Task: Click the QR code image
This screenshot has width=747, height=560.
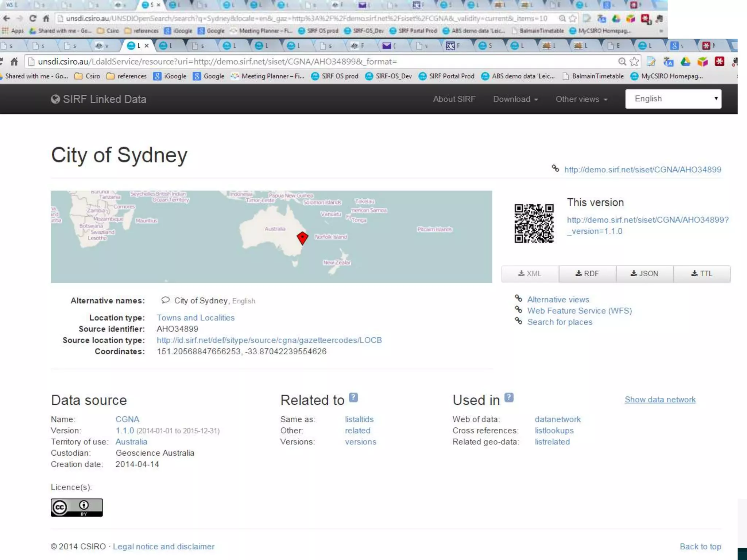Action: (534, 223)
